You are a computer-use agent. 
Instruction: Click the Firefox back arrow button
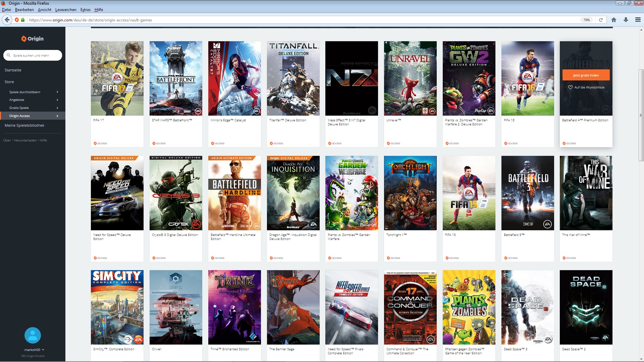coord(7,20)
